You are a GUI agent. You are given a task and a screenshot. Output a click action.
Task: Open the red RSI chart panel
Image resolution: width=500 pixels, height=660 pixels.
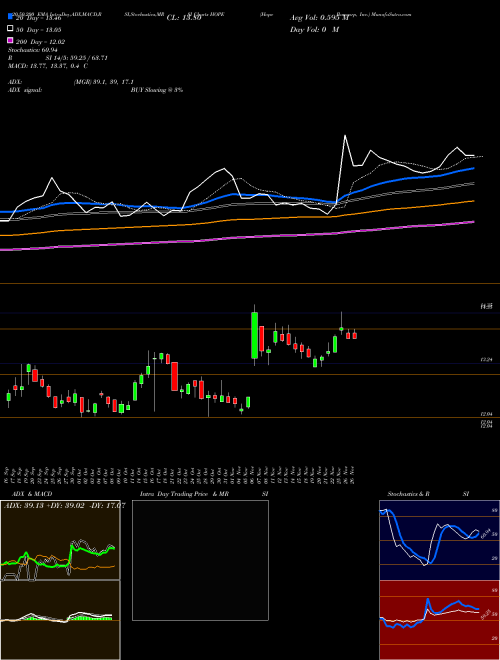coord(439,620)
